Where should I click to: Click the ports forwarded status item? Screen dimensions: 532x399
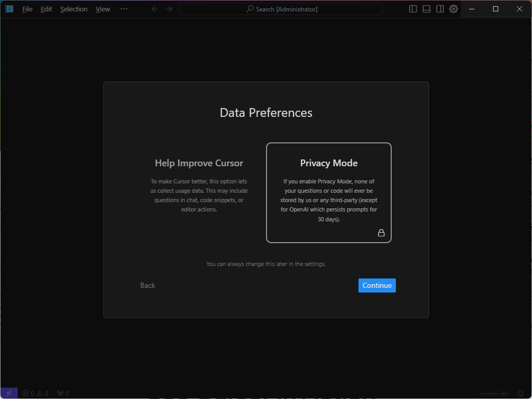[x=63, y=394]
